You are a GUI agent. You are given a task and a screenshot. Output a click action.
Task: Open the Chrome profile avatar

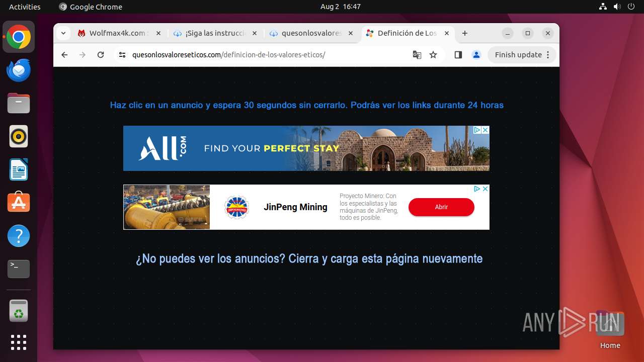(x=476, y=55)
